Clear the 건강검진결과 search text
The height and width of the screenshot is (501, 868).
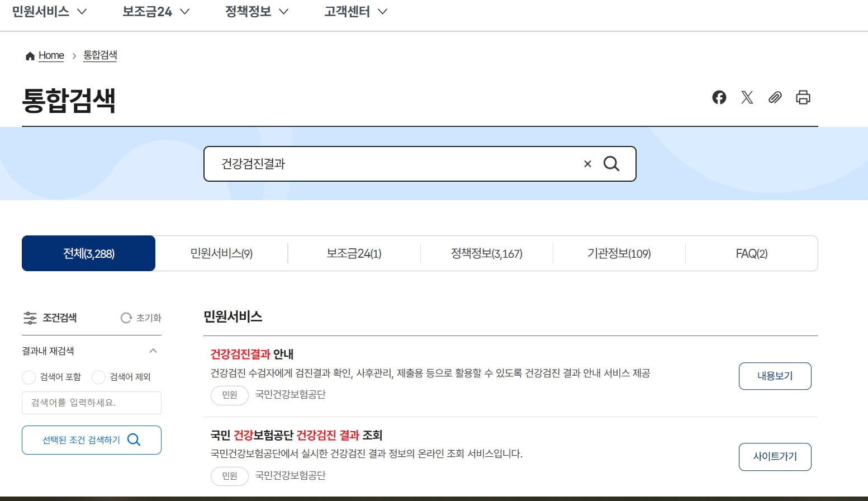[587, 163]
